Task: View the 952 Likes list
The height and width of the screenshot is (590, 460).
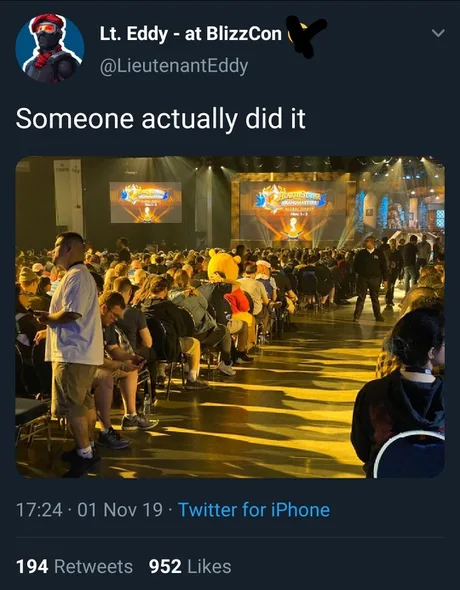Action: point(190,566)
